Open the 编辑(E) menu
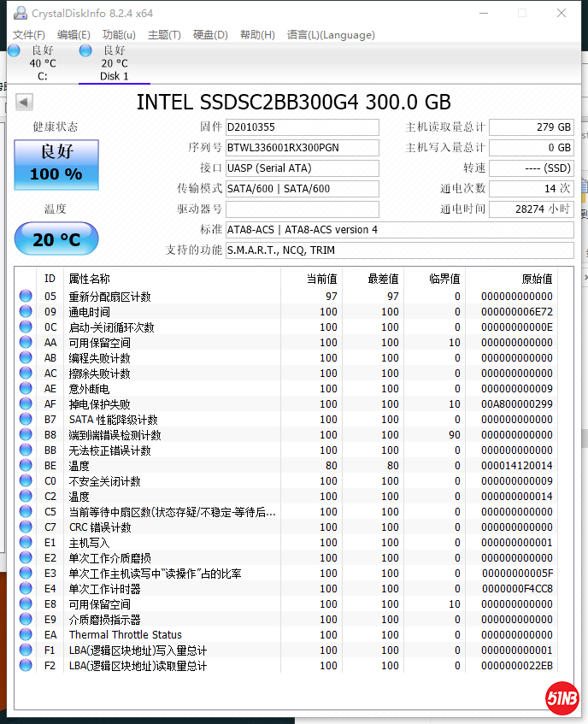 click(73, 35)
